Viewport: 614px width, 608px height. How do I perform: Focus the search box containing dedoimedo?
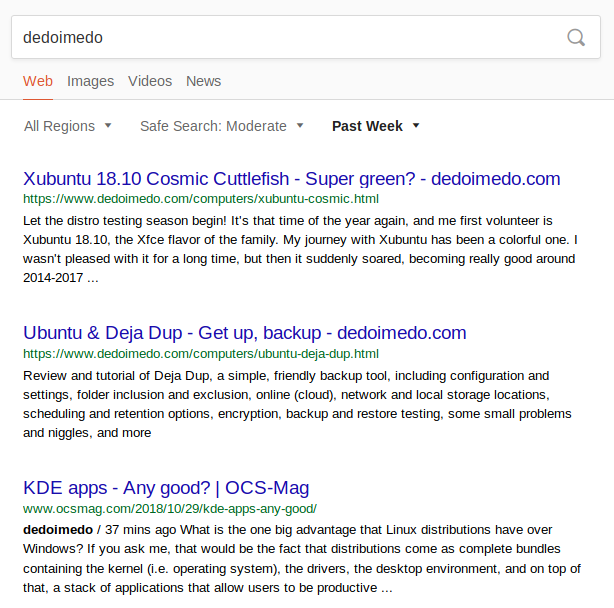click(x=306, y=37)
